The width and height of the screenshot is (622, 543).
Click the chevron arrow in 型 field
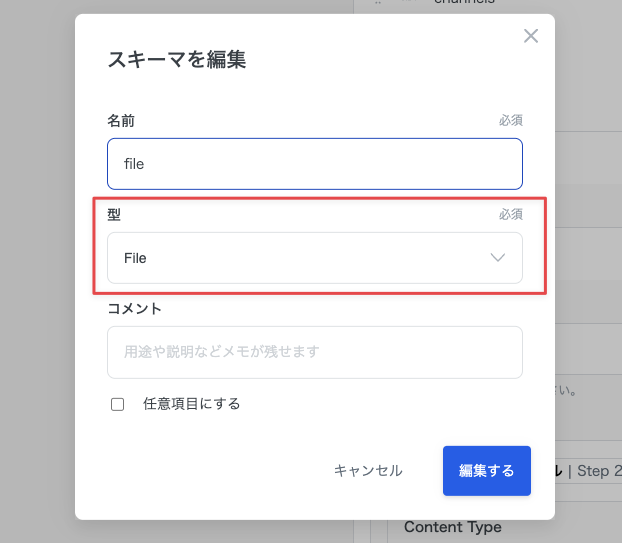pos(498,258)
